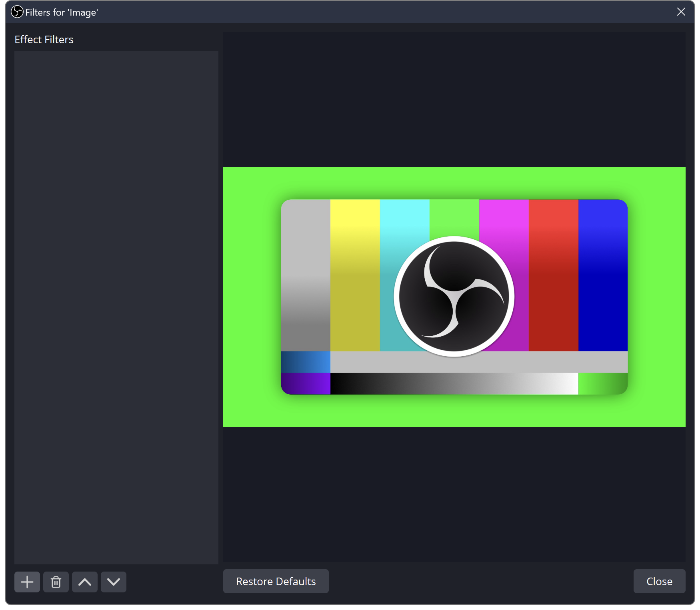Delete the selected filter using the trash icon
The width and height of the screenshot is (700, 610).
tap(56, 582)
